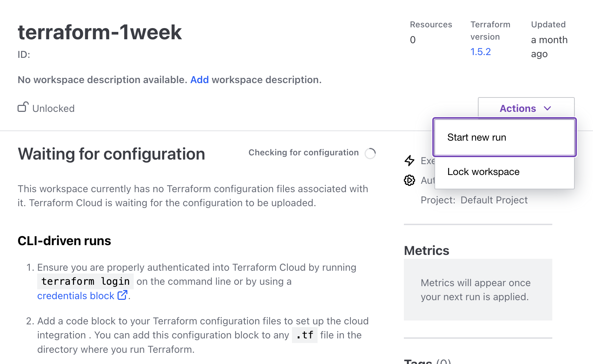Click the unlocked padlock icon
Image resolution: width=593 pixels, height=364 pixels.
(22, 107)
